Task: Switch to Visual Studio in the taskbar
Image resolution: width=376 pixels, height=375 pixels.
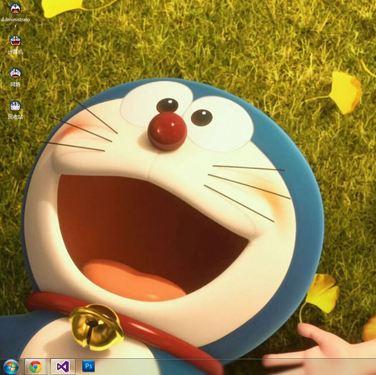Action: [x=61, y=367]
